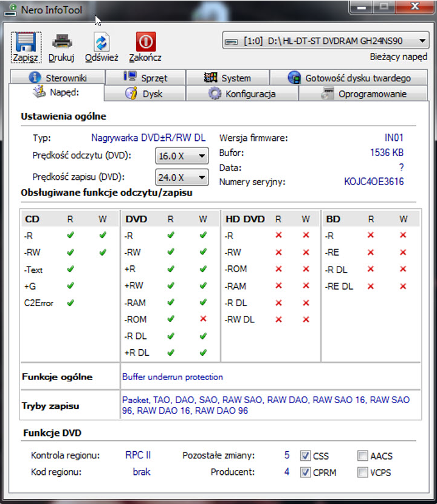Click the Packet, TAO, DAO write modes text
The height and width of the screenshot is (504, 437).
[266, 405]
